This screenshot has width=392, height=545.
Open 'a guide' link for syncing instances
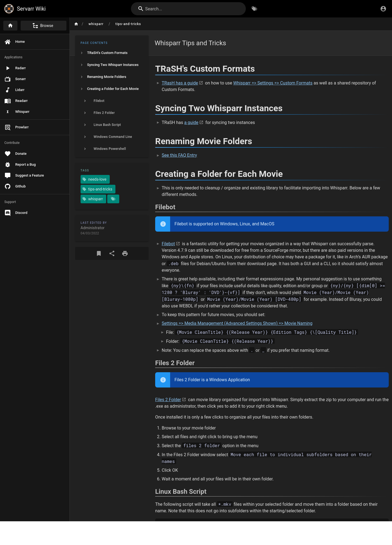click(191, 123)
